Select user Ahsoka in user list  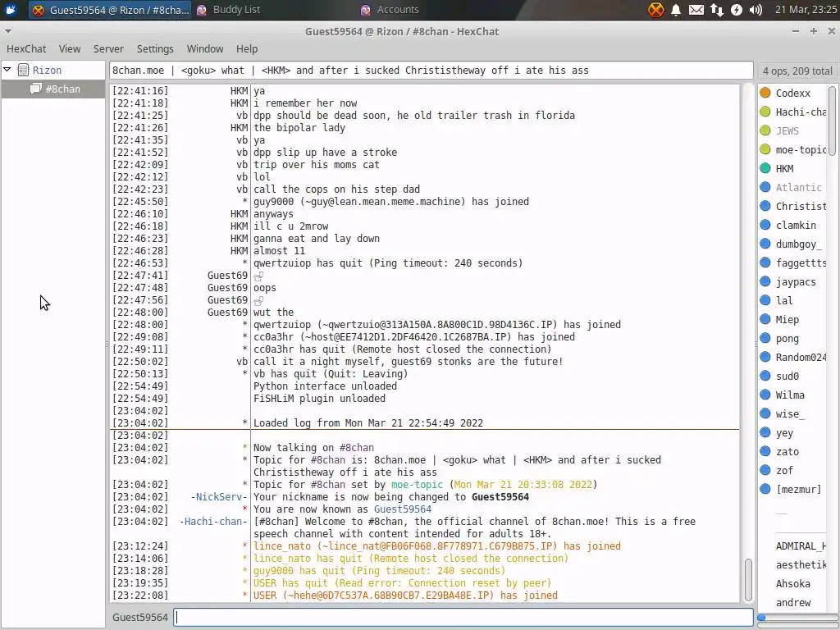pyautogui.click(x=793, y=583)
